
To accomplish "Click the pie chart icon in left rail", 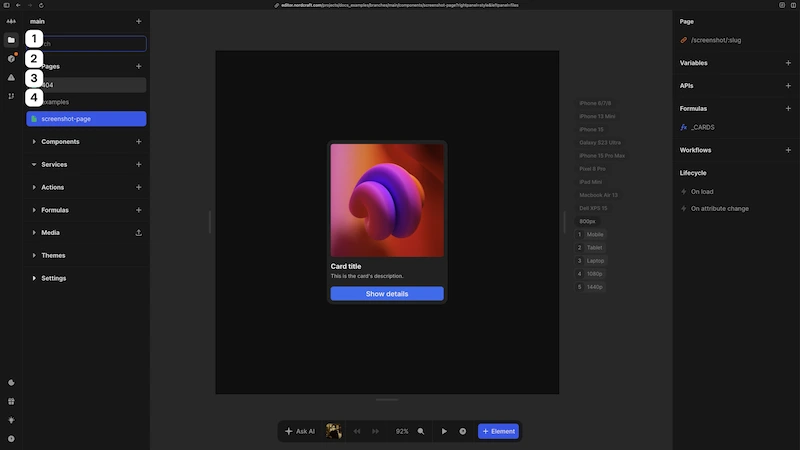I will 11,383.
